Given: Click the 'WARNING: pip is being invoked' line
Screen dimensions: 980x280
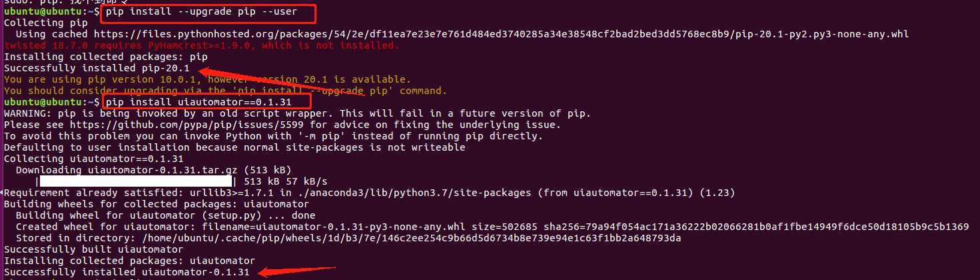Looking at the screenshot, I should tap(297, 113).
